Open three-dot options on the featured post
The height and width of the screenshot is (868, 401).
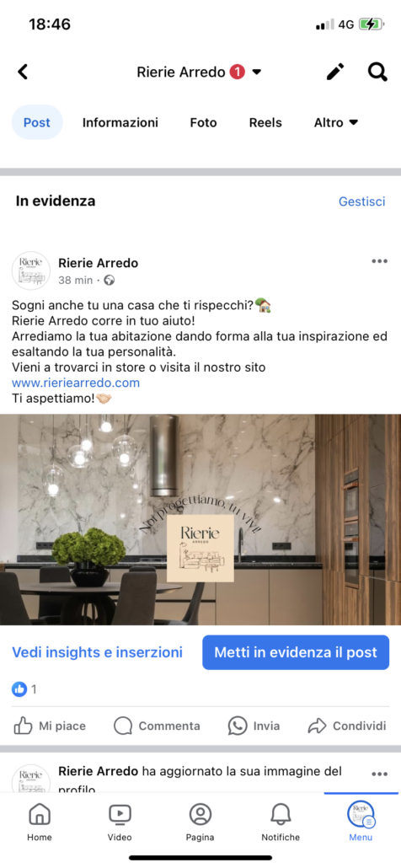pyautogui.click(x=379, y=261)
